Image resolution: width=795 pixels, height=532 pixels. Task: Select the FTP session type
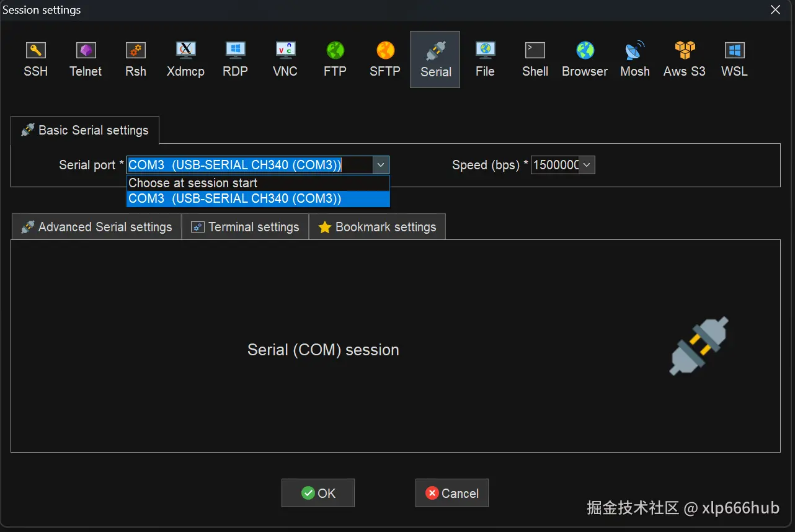[x=335, y=60]
